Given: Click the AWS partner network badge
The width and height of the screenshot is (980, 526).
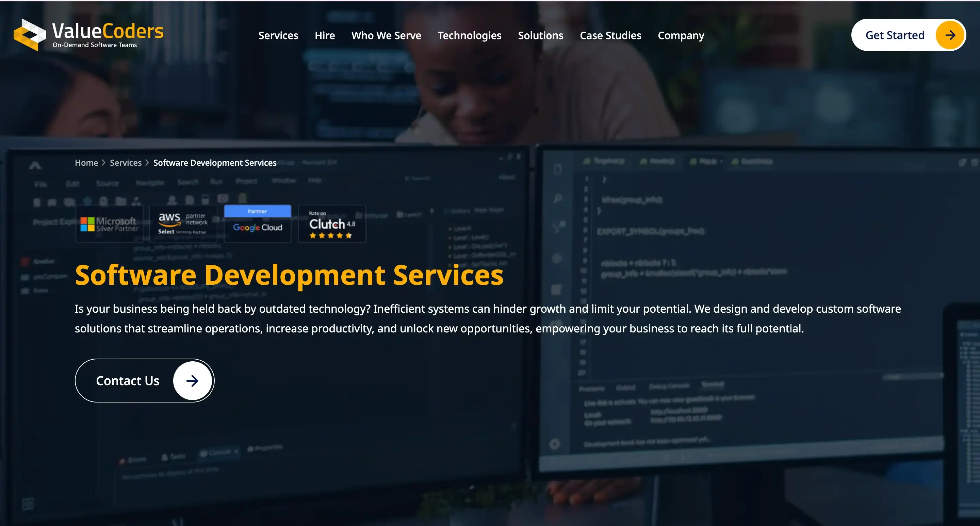Looking at the screenshot, I should tap(183, 224).
